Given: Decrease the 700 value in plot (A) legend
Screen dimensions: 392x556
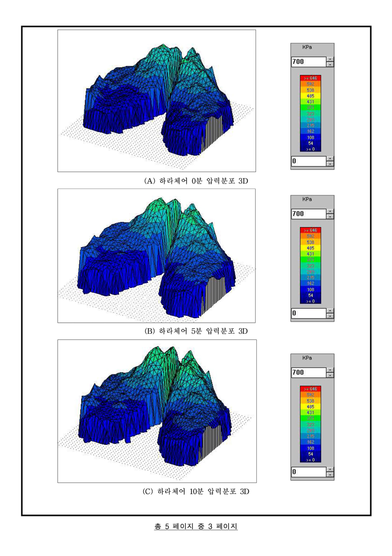Looking at the screenshot, I should [x=330, y=64].
